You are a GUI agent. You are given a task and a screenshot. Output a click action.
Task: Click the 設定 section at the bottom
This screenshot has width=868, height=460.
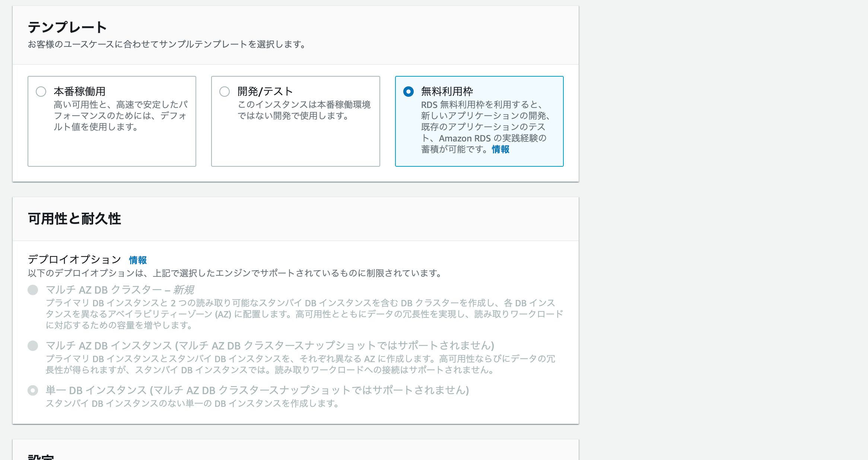coord(41,457)
